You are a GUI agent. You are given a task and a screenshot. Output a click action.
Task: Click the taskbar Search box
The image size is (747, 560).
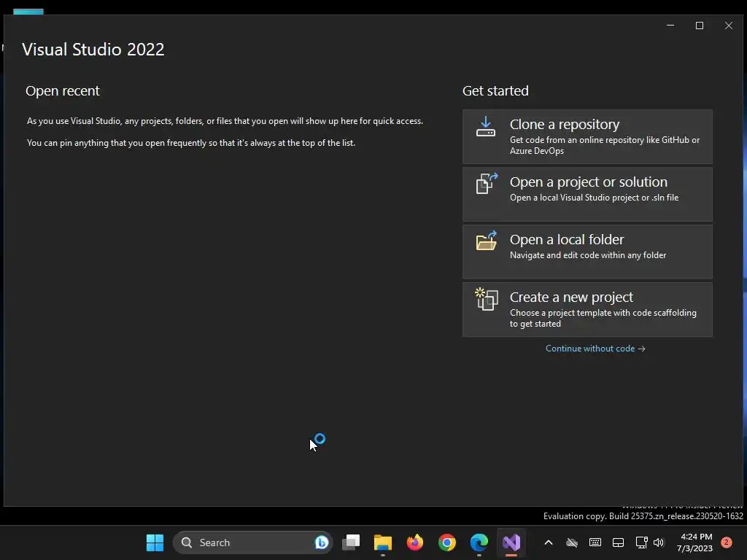252,542
